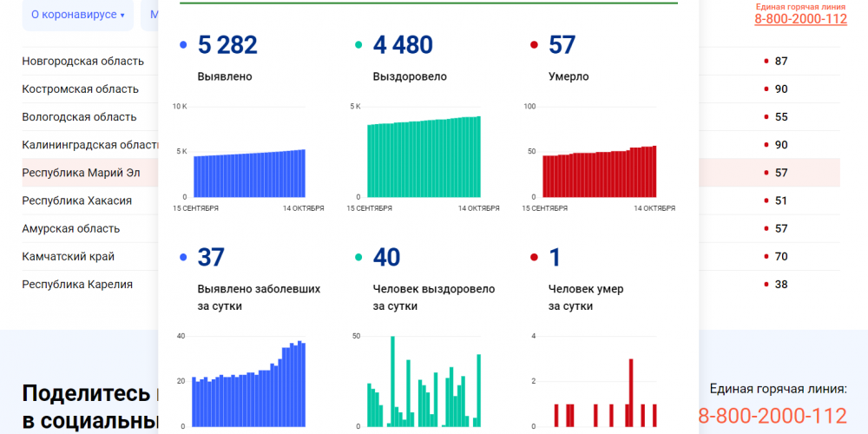Click the green dot next to 40
This screenshot has height=434, width=868.
point(358,258)
